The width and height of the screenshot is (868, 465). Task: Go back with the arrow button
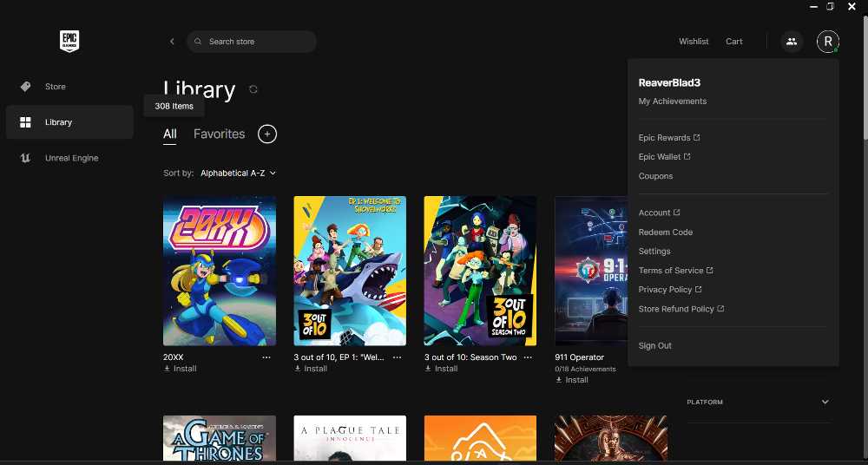pyautogui.click(x=172, y=42)
